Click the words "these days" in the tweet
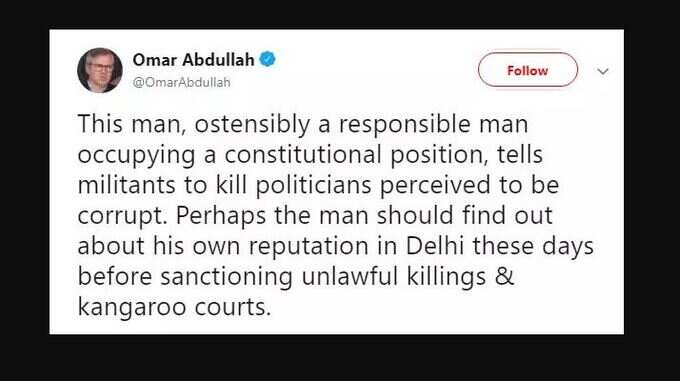The width and height of the screenshot is (680, 381). (533, 247)
